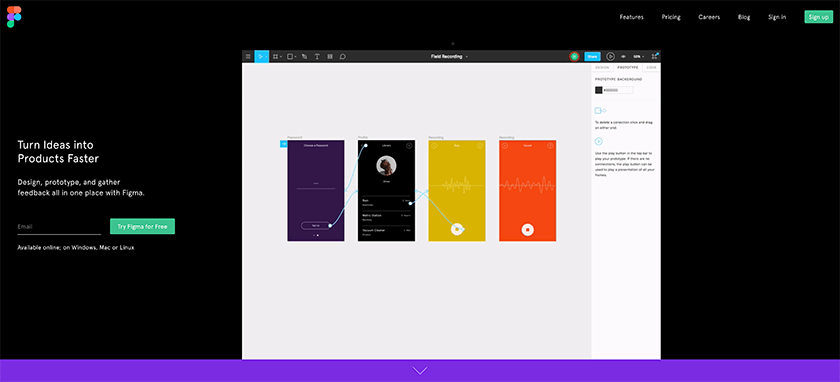
Task: Click the Try Figma for Free button
Action: [142, 226]
